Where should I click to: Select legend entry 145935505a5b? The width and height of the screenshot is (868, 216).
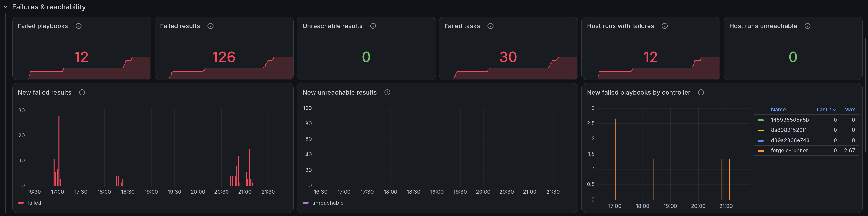pos(789,120)
